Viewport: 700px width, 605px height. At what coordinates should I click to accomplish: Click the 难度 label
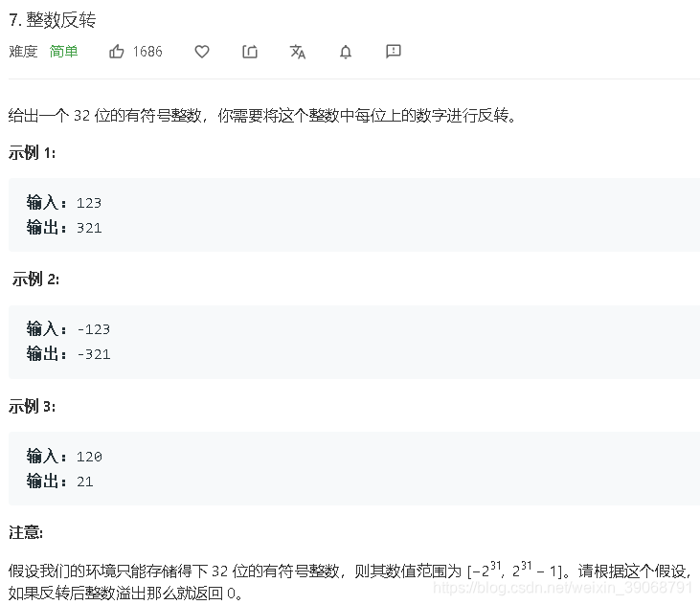pyautogui.click(x=23, y=52)
